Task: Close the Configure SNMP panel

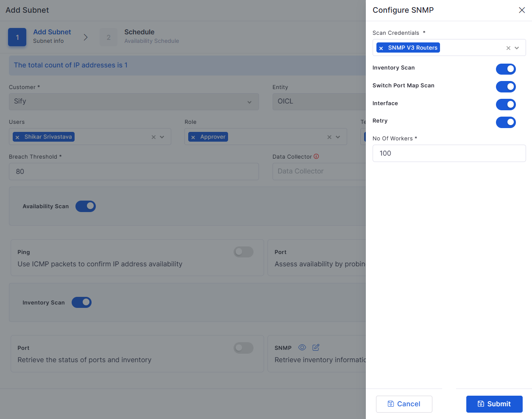Action: point(522,10)
